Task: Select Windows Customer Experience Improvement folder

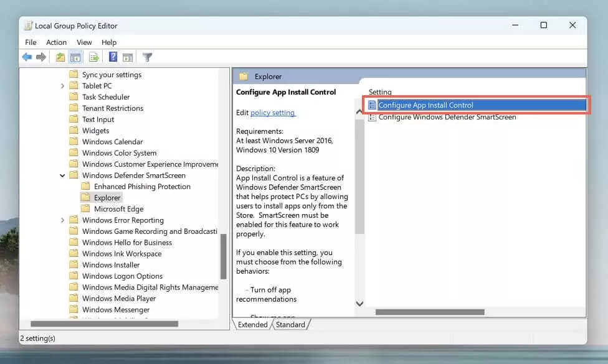Action: [x=150, y=164]
